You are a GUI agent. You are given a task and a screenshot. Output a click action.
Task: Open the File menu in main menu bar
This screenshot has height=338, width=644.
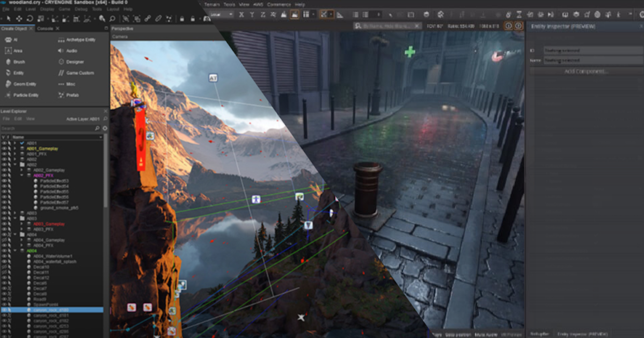click(6, 9)
